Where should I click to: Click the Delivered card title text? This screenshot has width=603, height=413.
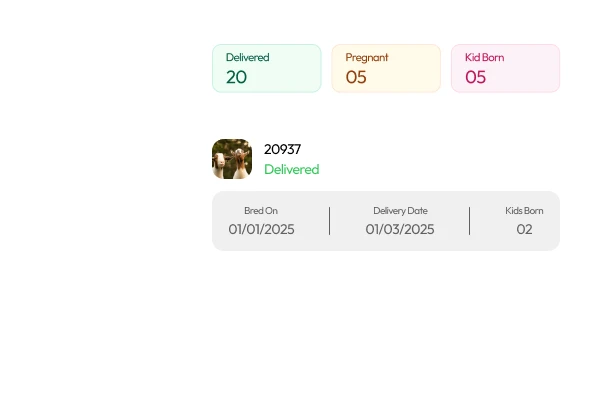247,57
